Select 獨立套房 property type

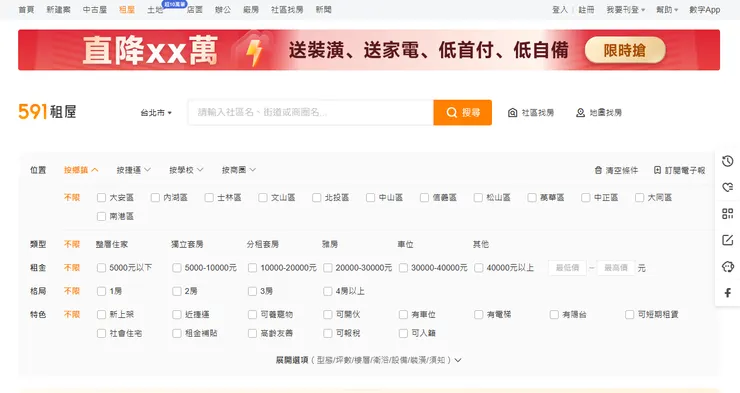pos(187,244)
